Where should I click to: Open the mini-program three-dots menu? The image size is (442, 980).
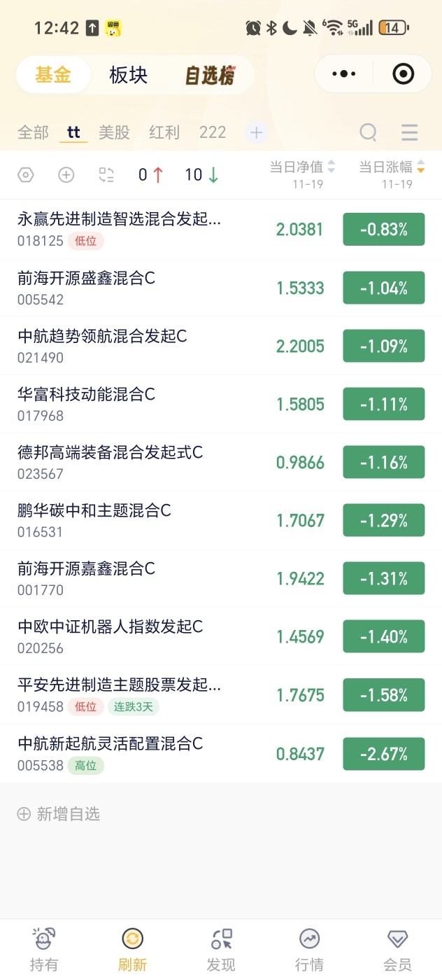343,73
